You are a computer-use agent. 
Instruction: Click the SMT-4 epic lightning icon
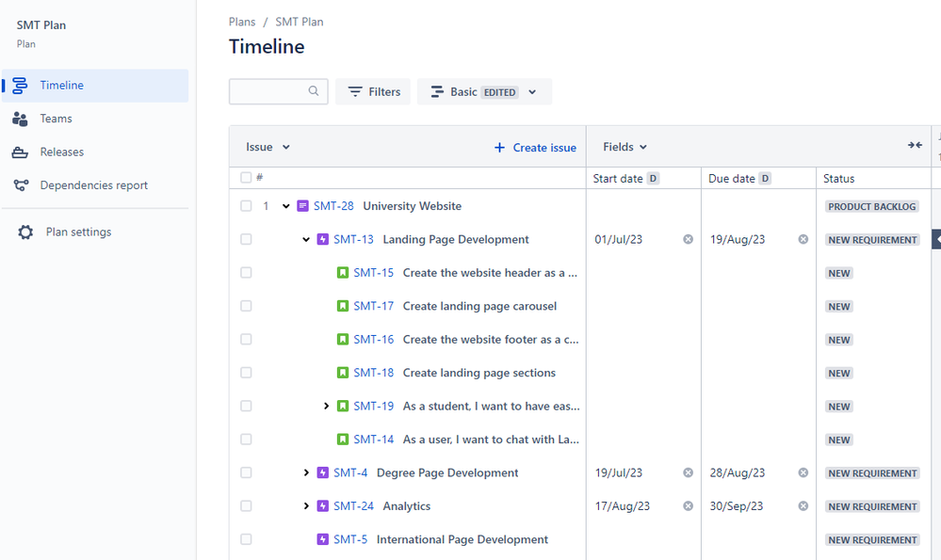[x=323, y=473]
